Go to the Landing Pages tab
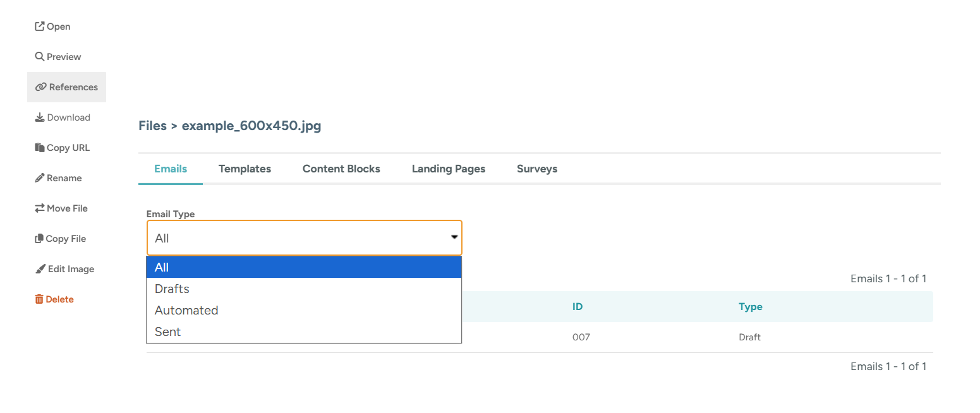The height and width of the screenshot is (413, 980). (448, 169)
